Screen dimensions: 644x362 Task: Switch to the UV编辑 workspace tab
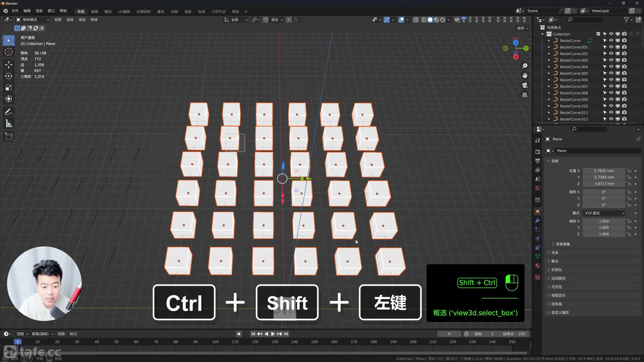point(124,11)
